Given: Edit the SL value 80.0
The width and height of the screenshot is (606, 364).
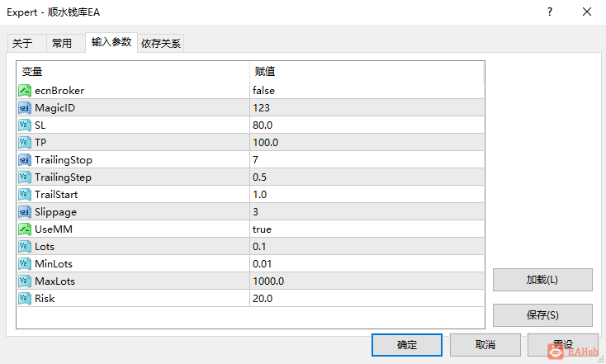Looking at the screenshot, I should [367, 125].
